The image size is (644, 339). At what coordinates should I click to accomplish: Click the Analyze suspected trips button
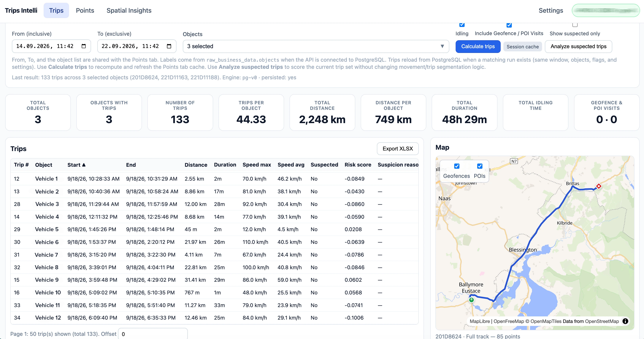(578, 47)
